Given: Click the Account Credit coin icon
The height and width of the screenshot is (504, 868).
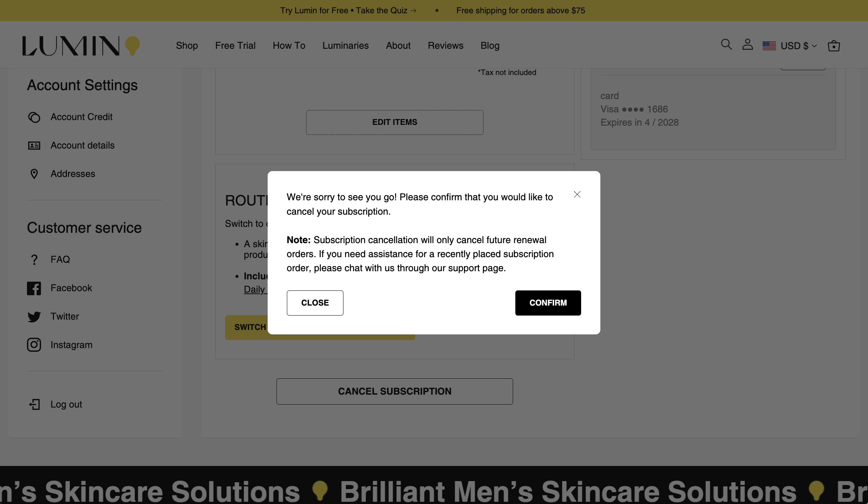Looking at the screenshot, I should point(34,117).
